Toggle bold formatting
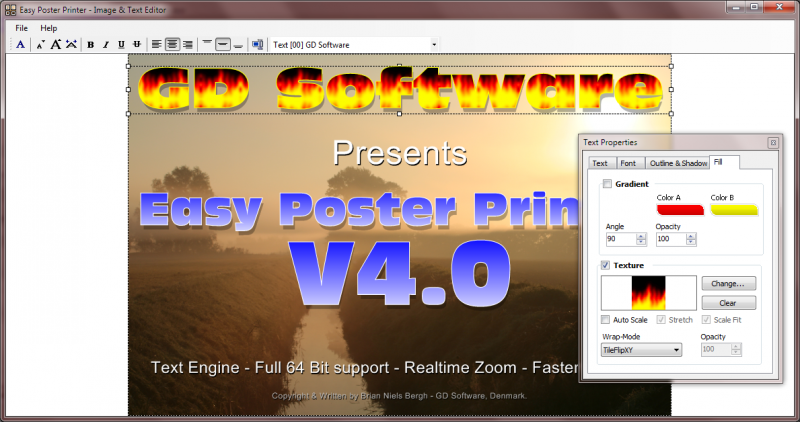This screenshot has height=422, width=800. click(x=90, y=45)
